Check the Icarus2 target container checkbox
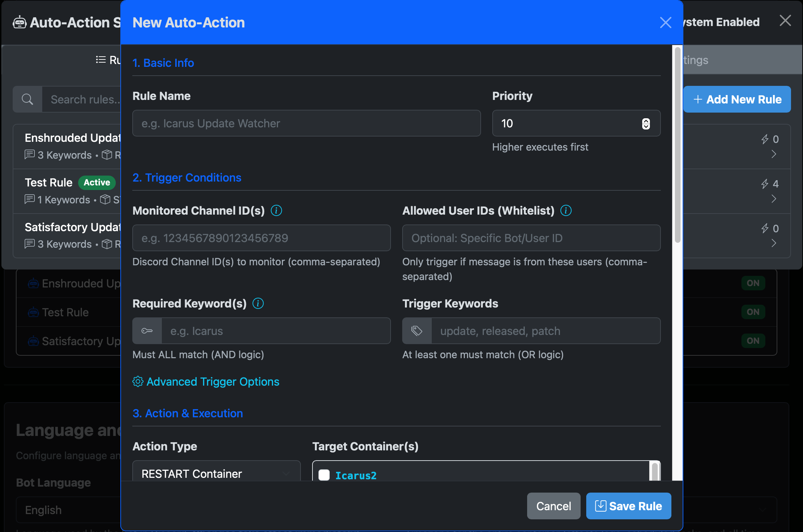Viewport: 803px width, 532px height. pyautogui.click(x=324, y=475)
